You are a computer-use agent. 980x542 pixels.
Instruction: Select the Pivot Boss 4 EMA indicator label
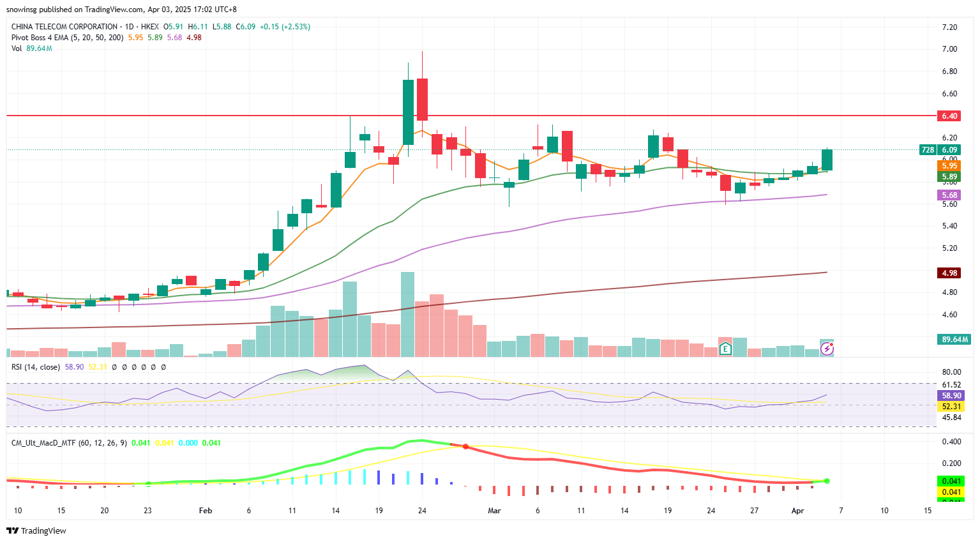click(x=68, y=38)
